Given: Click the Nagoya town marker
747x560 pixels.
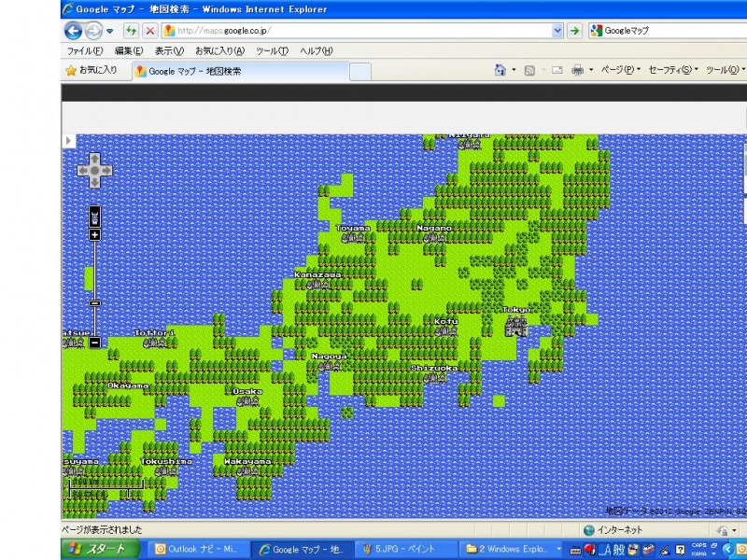Looking at the screenshot, I should (x=330, y=366).
